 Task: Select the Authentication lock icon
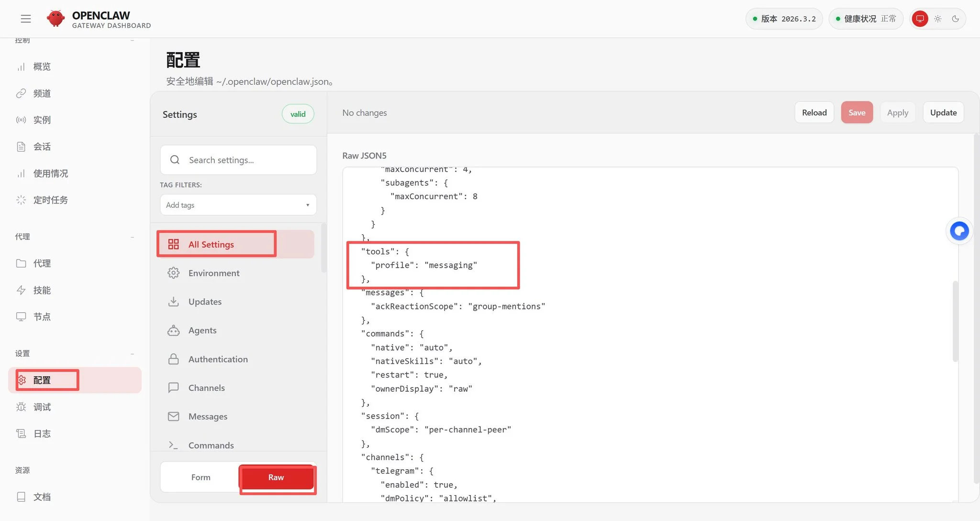click(x=173, y=359)
